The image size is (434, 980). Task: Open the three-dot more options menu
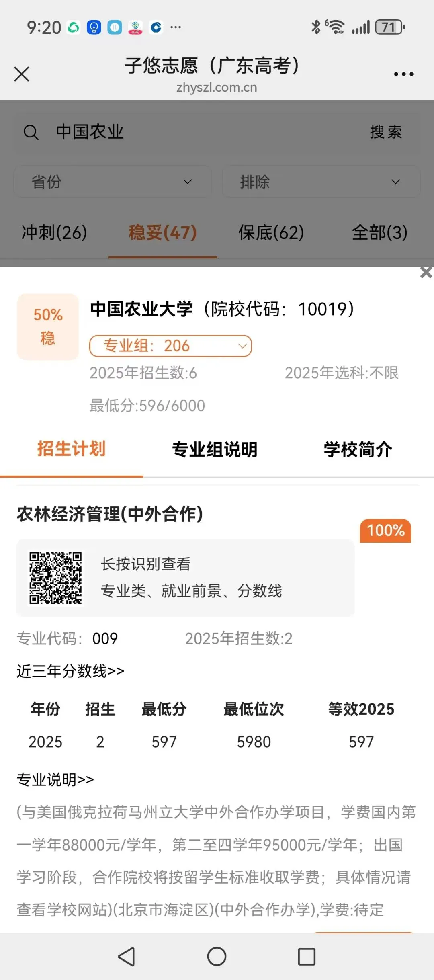403,74
